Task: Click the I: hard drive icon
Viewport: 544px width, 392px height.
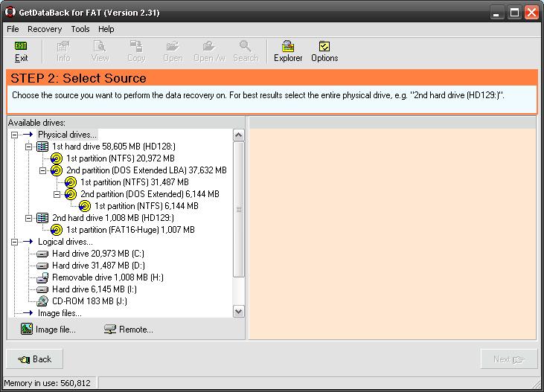Action: (x=42, y=289)
